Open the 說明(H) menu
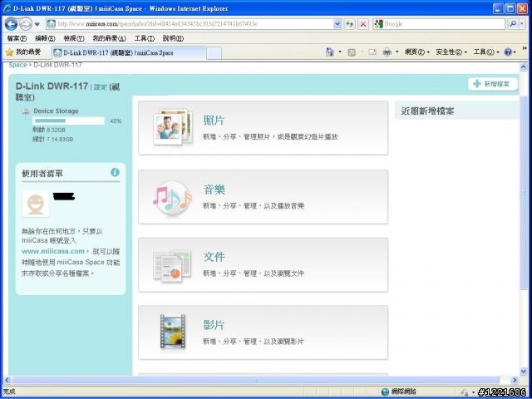Viewport: 532px width, 399px height. [x=173, y=39]
